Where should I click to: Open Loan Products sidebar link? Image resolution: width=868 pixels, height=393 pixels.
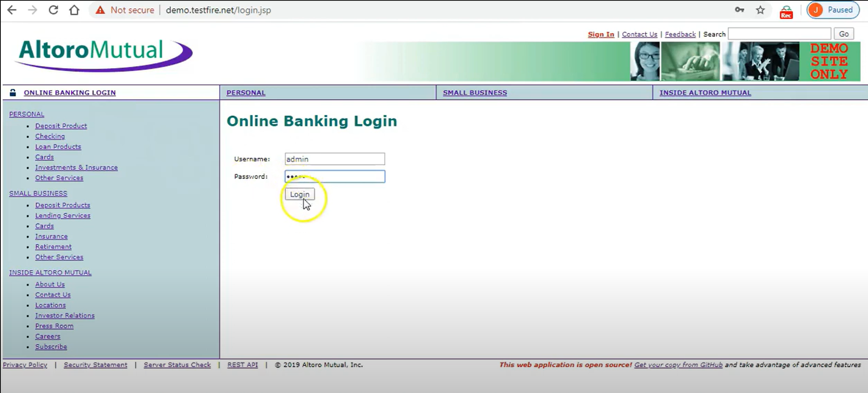coord(58,147)
